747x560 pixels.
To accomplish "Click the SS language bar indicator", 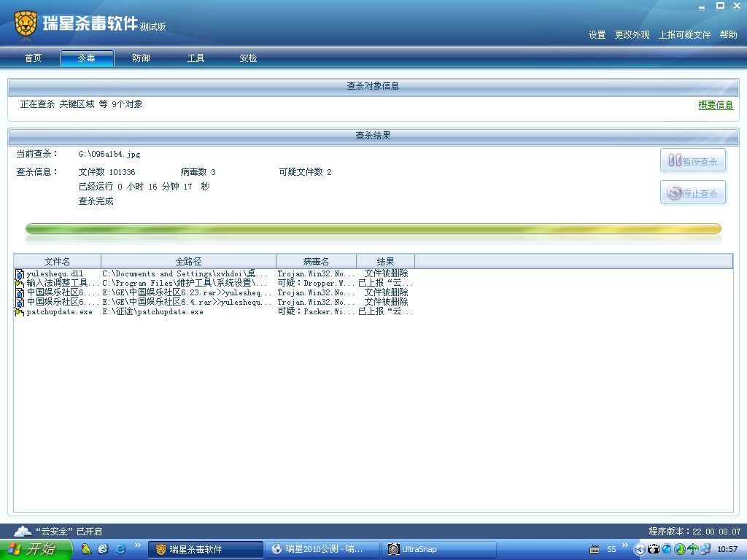I will tap(612, 550).
